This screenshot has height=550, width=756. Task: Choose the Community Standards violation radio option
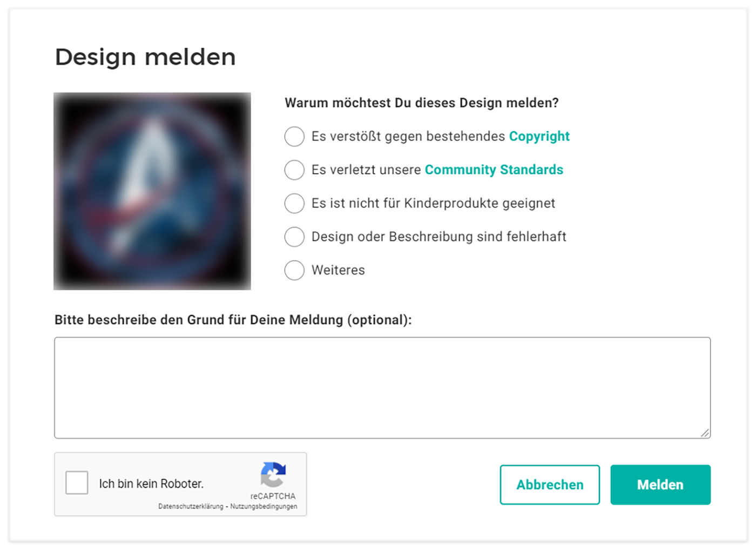(x=294, y=170)
